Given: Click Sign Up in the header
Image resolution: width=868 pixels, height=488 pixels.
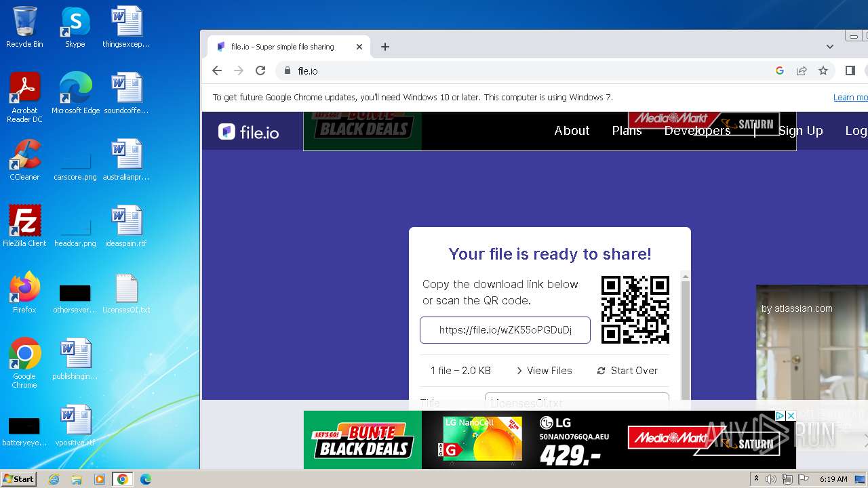Looking at the screenshot, I should coord(800,131).
